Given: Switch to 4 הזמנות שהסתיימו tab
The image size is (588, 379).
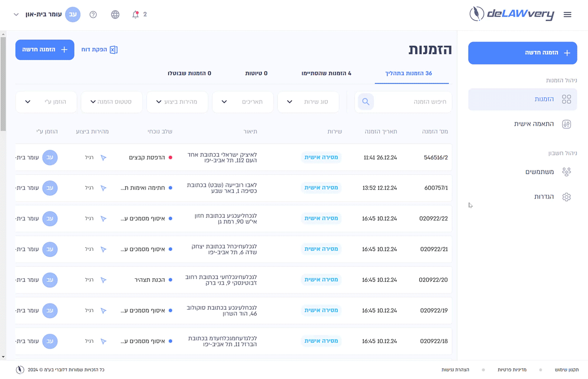Looking at the screenshot, I should click(326, 73).
